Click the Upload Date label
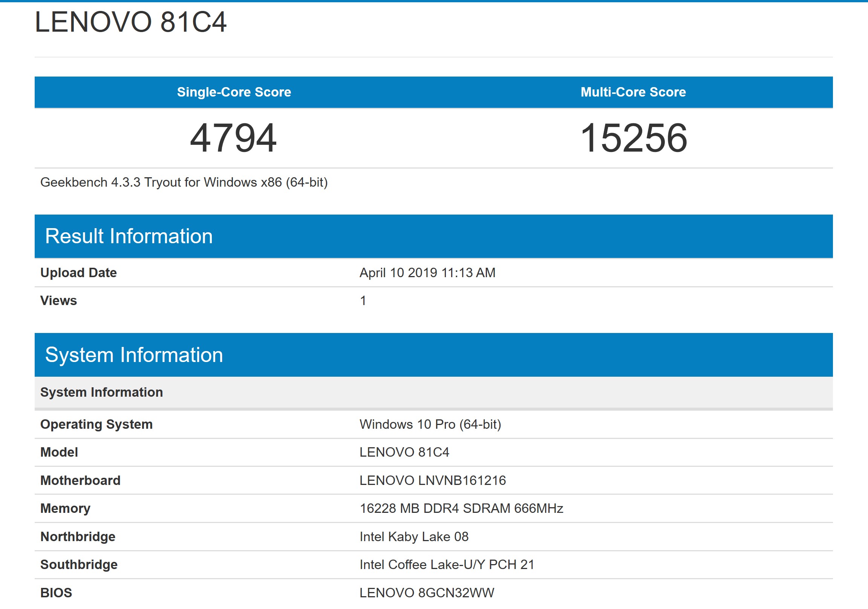The width and height of the screenshot is (868, 609). pos(79,273)
